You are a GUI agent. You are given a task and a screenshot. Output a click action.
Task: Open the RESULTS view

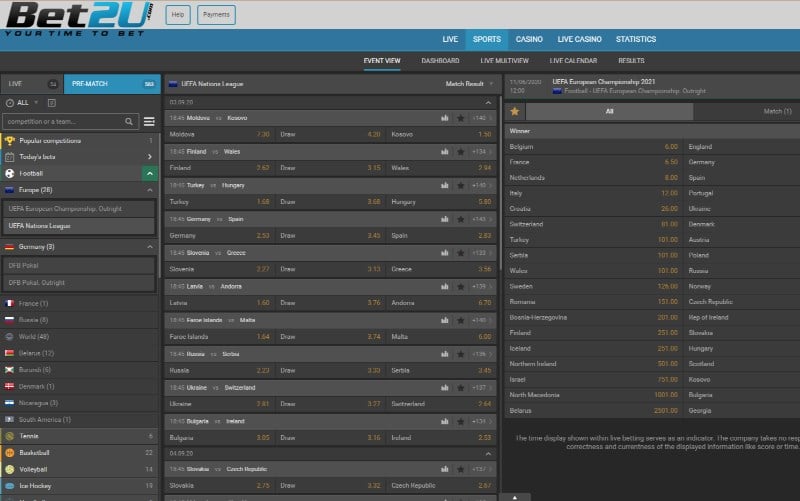(631, 61)
